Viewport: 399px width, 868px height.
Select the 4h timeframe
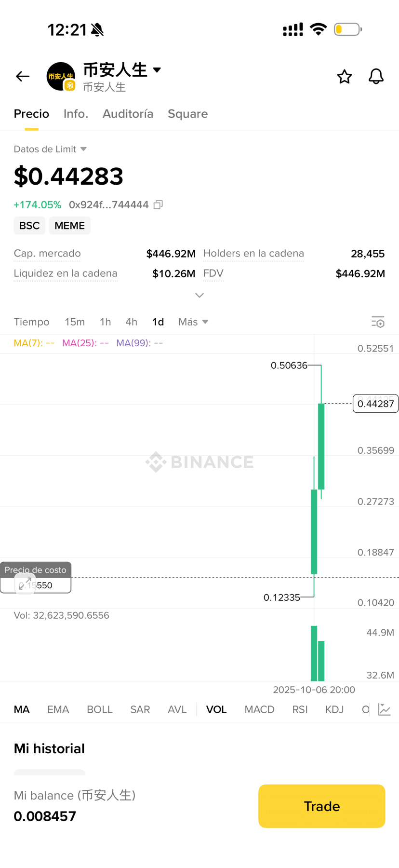131,322
